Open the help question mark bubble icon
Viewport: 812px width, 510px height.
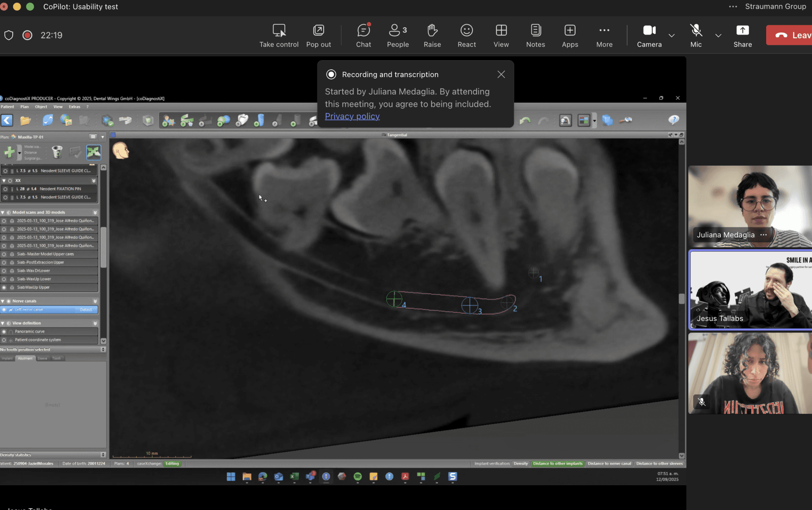click(673, 120)
